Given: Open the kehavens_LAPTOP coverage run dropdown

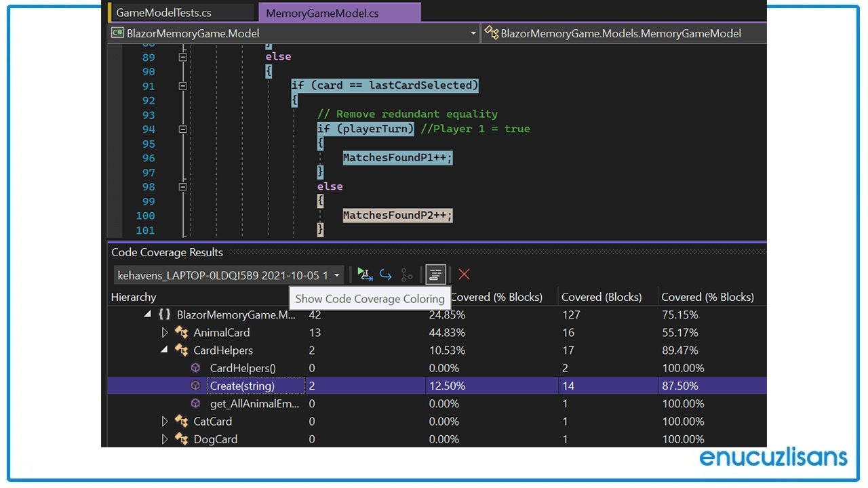Looking at the screenshot, I should pos(337,275).
